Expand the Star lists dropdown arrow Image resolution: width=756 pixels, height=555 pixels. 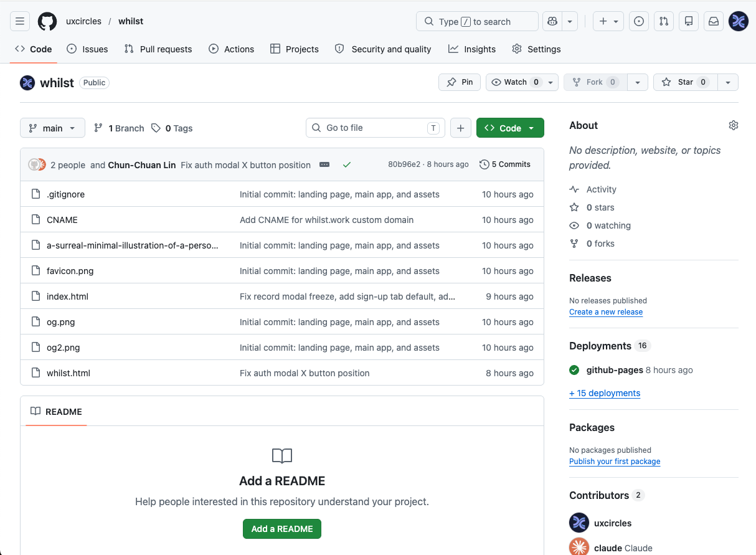point(728,82)
